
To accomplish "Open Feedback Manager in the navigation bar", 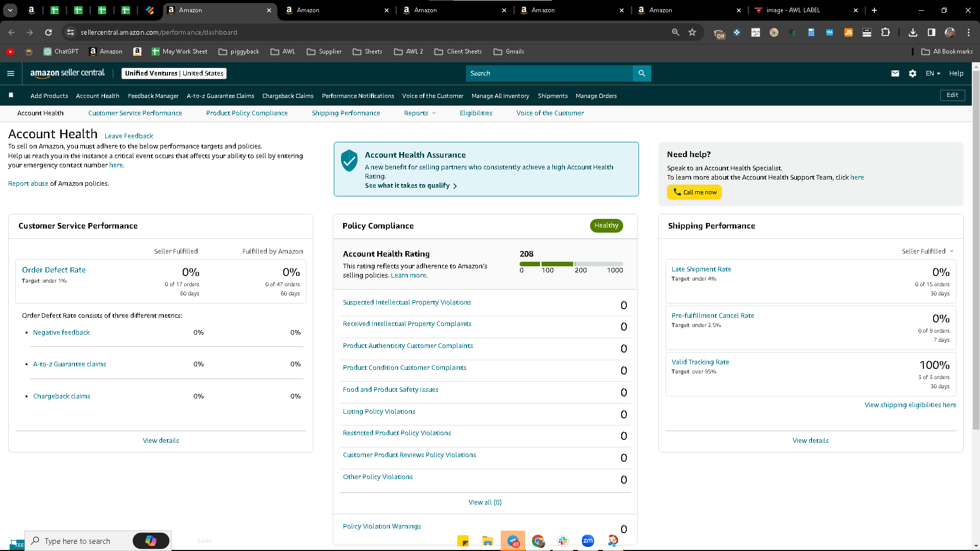I will [x=153, y=96].
